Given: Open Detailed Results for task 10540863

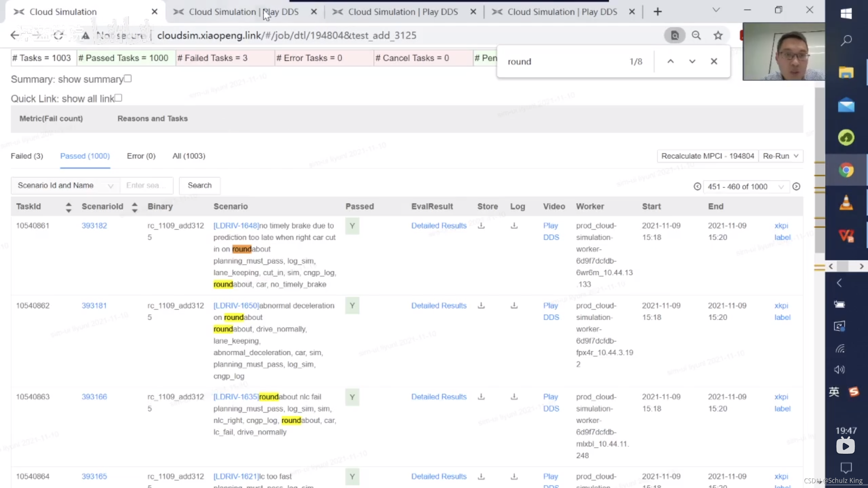Looking at the screenshot, I should pyautogui.click(x=439, y=397).
